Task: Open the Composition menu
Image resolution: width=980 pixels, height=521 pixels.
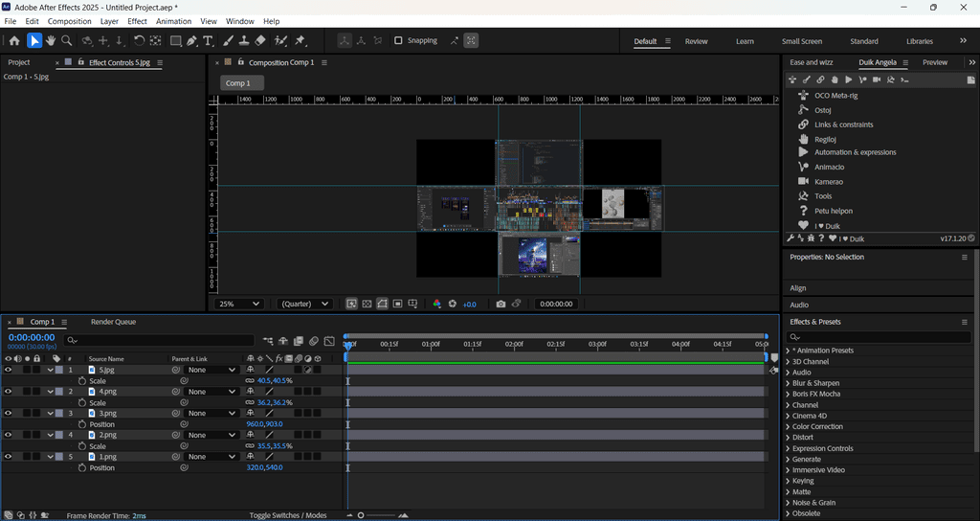Action: click(x=69, y=21)
